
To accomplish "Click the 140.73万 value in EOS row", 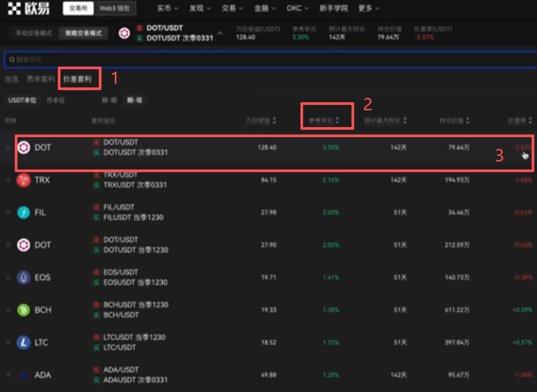I will coord(457,277).
